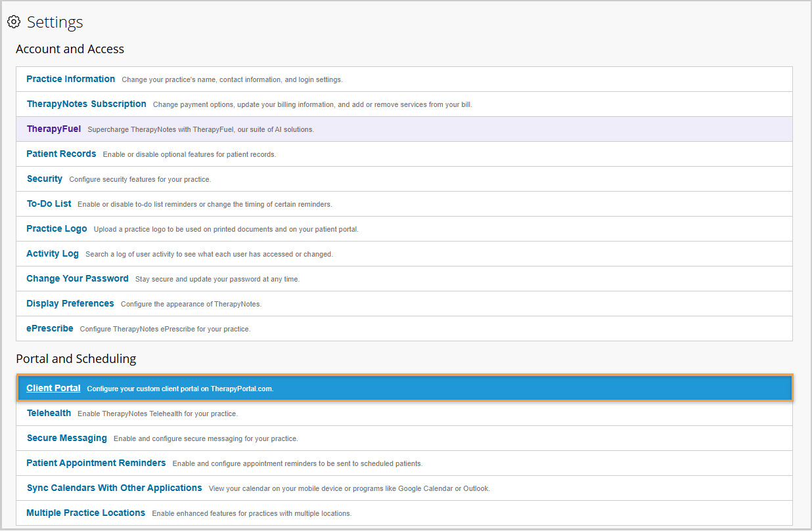Open Telehealth settings
This screenshot has height=531, width=812.
[x=49, y=413]
